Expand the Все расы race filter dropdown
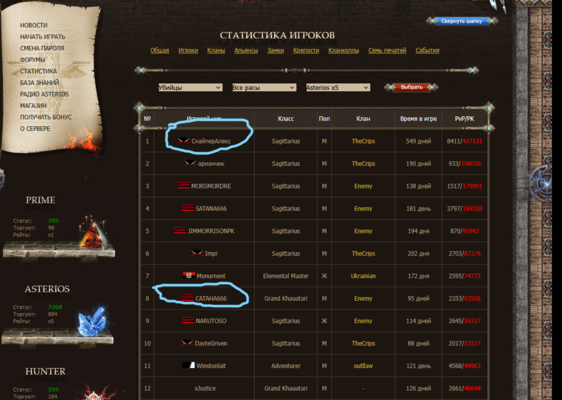 point(264,87)
